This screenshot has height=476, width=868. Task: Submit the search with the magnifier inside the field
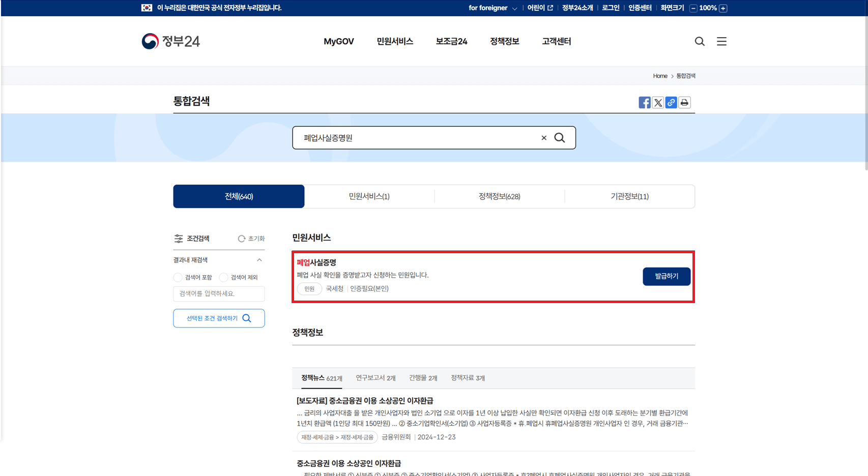click(560, 137)
